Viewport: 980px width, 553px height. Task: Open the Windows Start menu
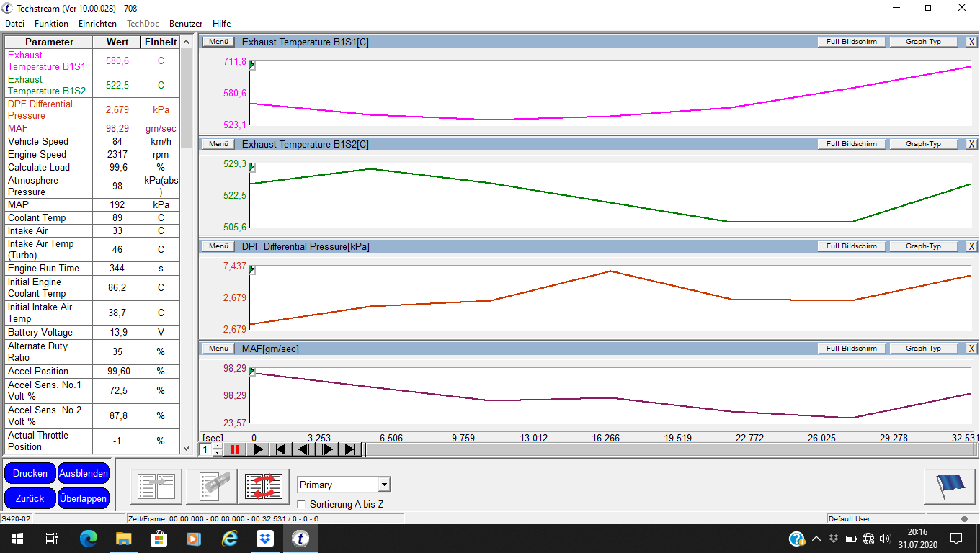pyautogui.click(x=17, y=538)
